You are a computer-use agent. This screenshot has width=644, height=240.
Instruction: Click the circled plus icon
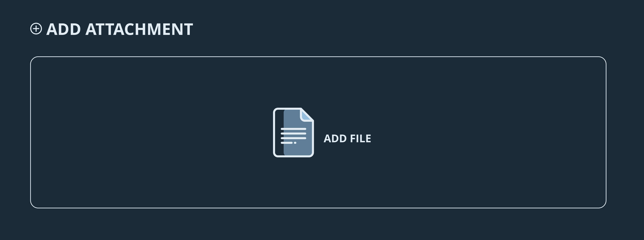click(36, 29)
